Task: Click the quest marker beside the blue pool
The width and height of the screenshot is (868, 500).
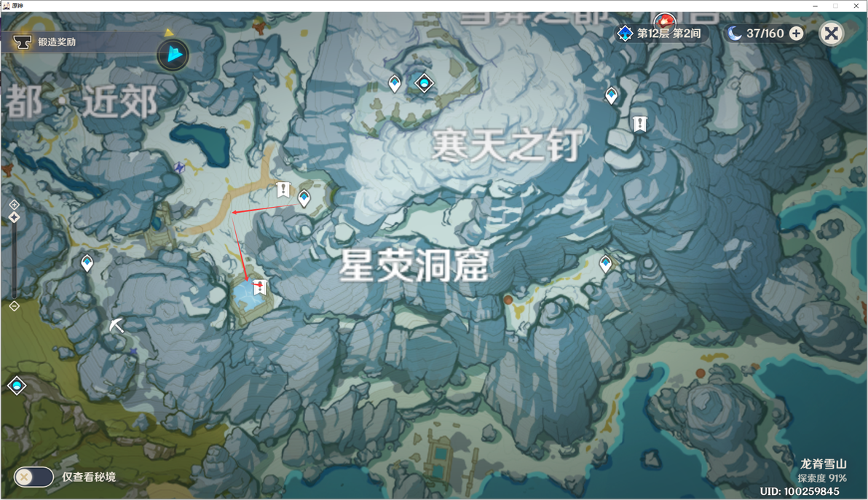Action: pyautogui.click(x=260, y=287)
